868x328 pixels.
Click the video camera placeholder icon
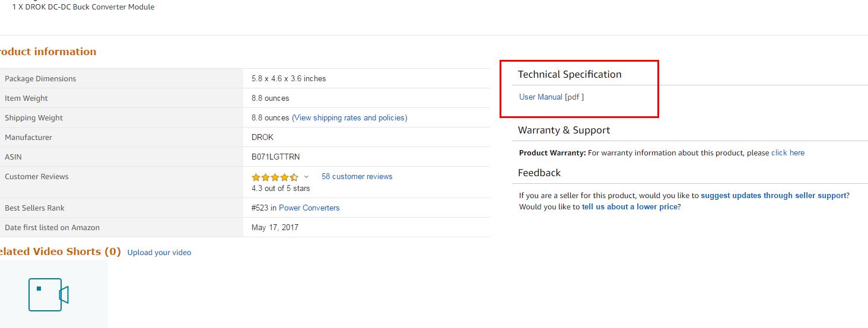coord(48,295)
